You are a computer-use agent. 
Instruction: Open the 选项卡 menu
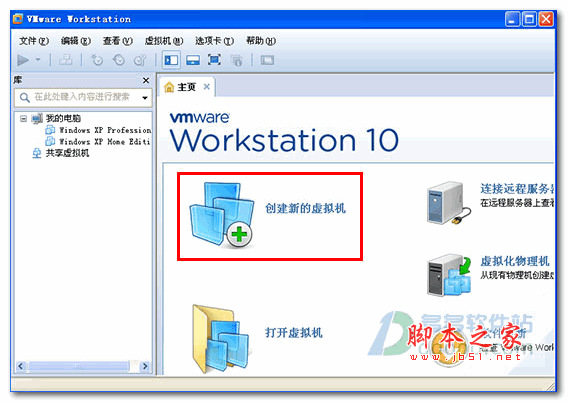tap(214, 41)
